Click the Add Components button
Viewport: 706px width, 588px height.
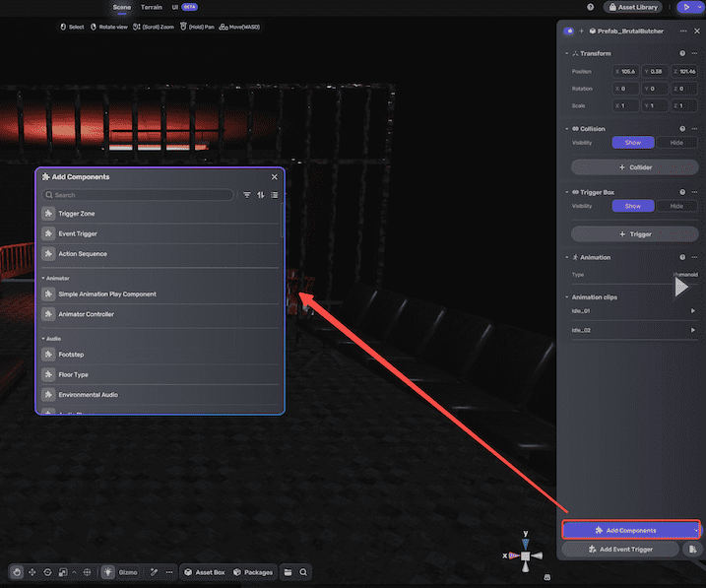[631, 530]
